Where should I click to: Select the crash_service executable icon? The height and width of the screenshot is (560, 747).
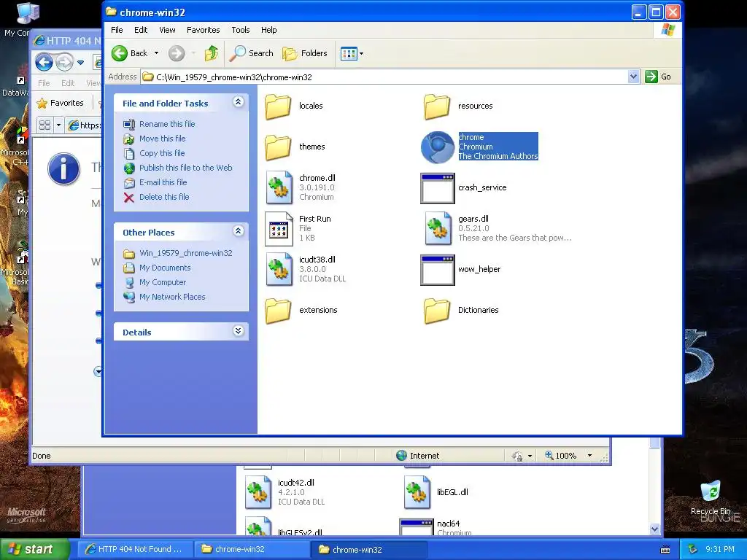click(x=438, y=187)
